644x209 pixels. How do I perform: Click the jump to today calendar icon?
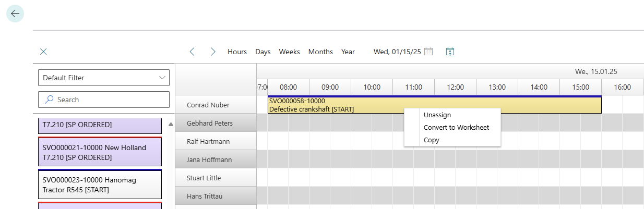[x=450, y=52]
